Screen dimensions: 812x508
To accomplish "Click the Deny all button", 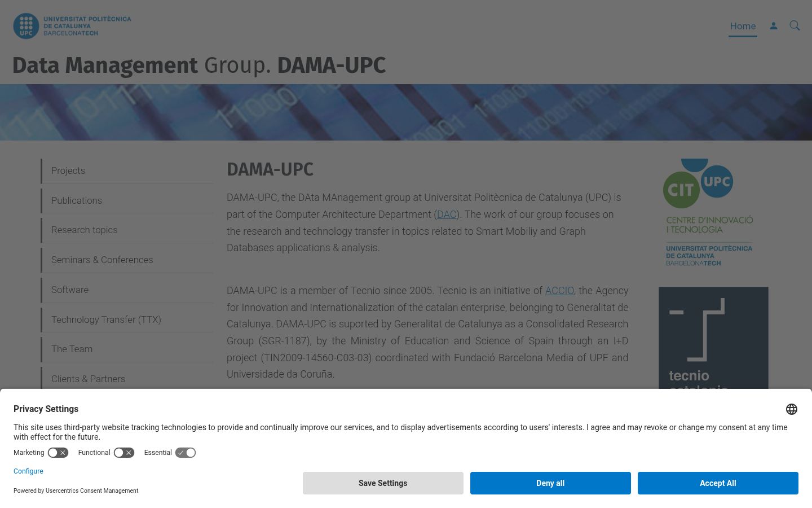I will click(550, 483).
